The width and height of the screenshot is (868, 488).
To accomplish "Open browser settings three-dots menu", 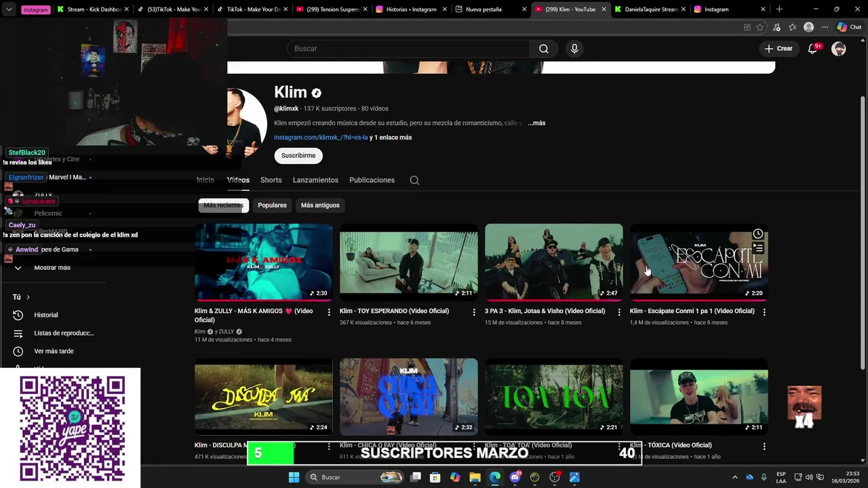I will point(825,27).
